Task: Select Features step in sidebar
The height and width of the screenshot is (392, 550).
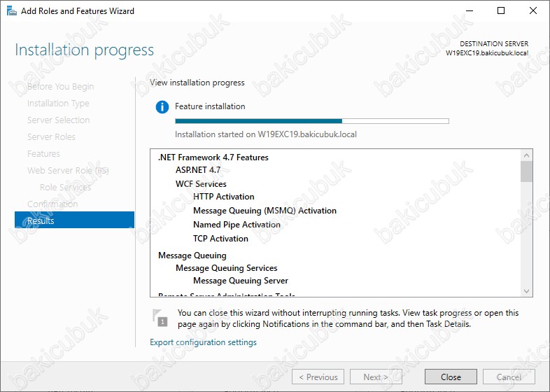Action: 43,154
